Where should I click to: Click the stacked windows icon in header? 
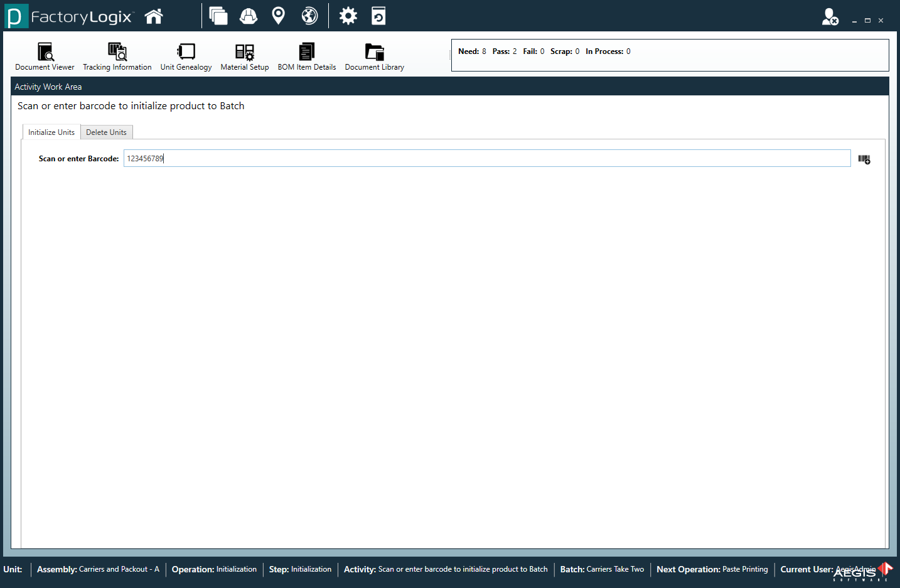pyautogui.click(x=218, y=16)
